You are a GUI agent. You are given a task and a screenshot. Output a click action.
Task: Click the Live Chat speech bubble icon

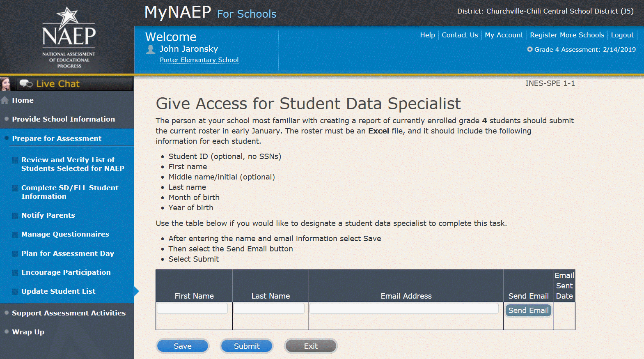tap(26, 84)
